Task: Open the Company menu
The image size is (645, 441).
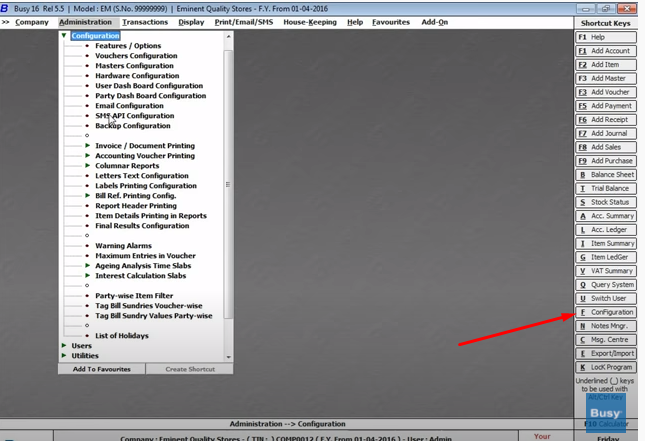Action: click(32, 22)
